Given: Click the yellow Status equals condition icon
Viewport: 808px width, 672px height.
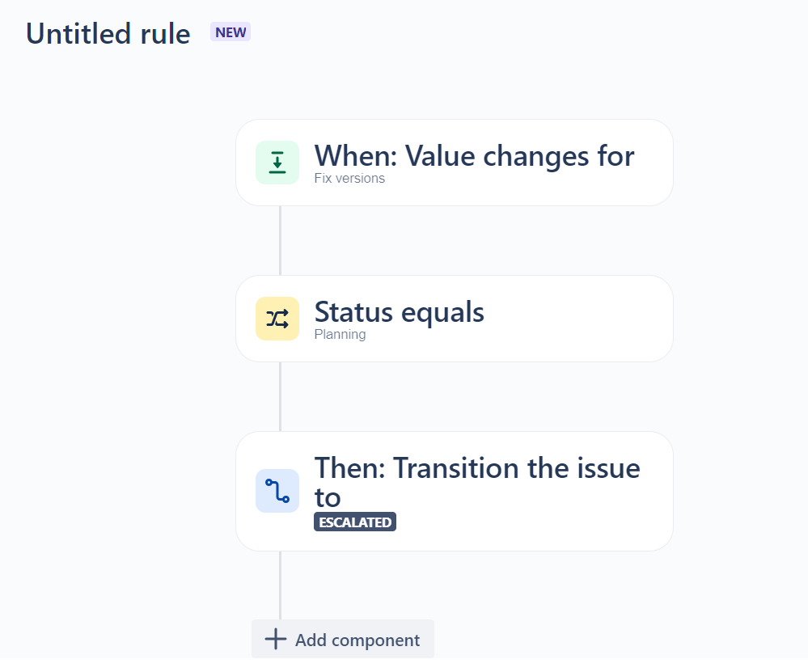Looking at the screenshot, I should (277, 318).
